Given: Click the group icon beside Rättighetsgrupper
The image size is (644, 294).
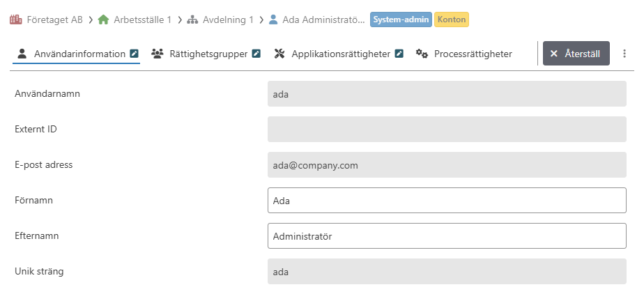Looking at the screenshot, I should click(x=158, y=54).
